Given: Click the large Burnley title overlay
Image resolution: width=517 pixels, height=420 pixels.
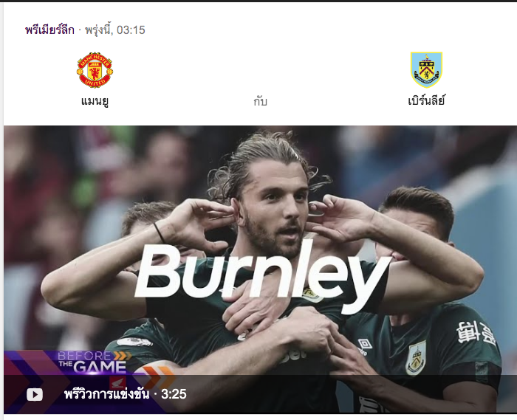Looking at the screenshot, I should click(261, 276).
